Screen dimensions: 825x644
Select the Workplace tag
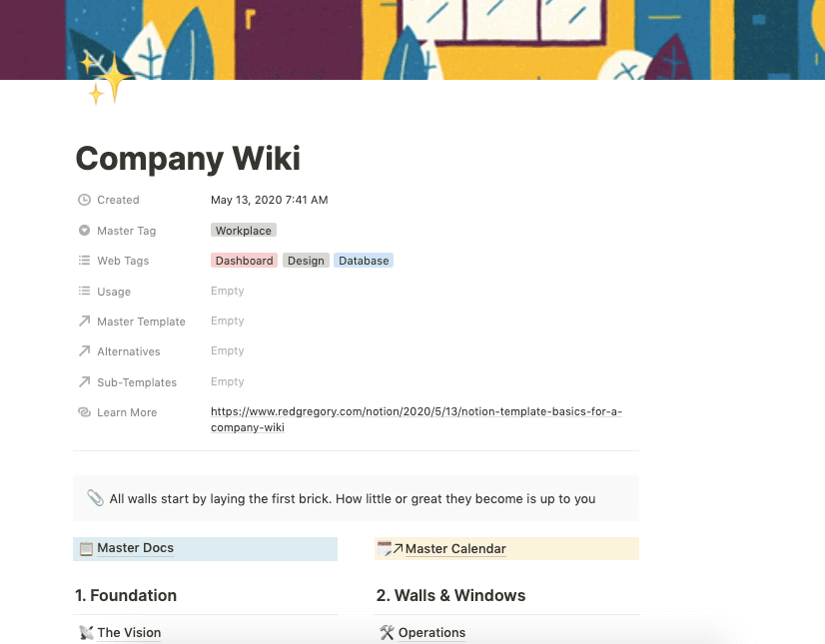point(243,231)
